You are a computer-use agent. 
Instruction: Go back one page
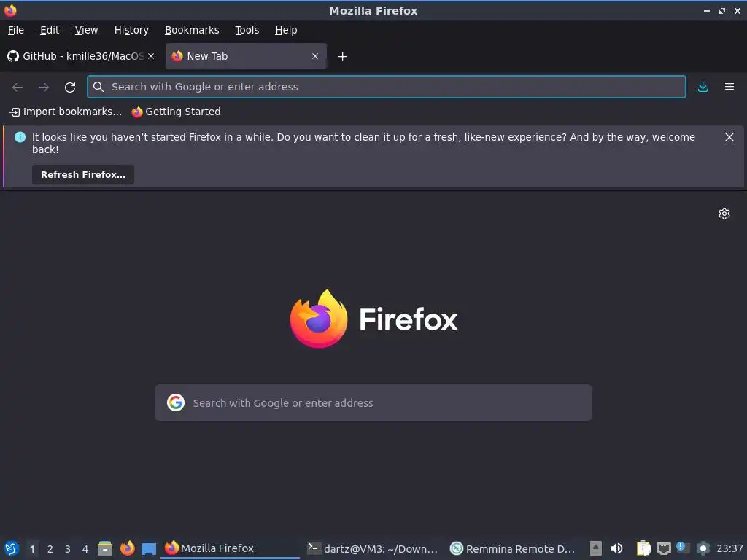point(18,87)
